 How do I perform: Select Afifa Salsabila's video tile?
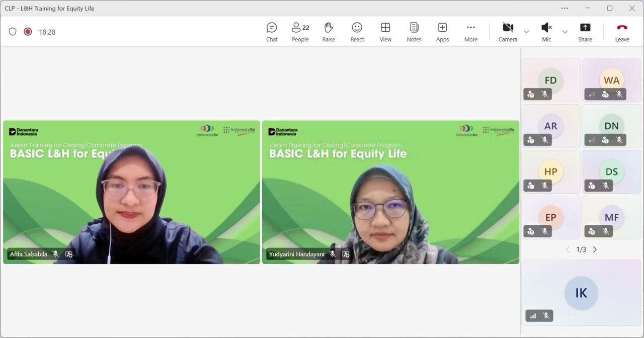131,192
